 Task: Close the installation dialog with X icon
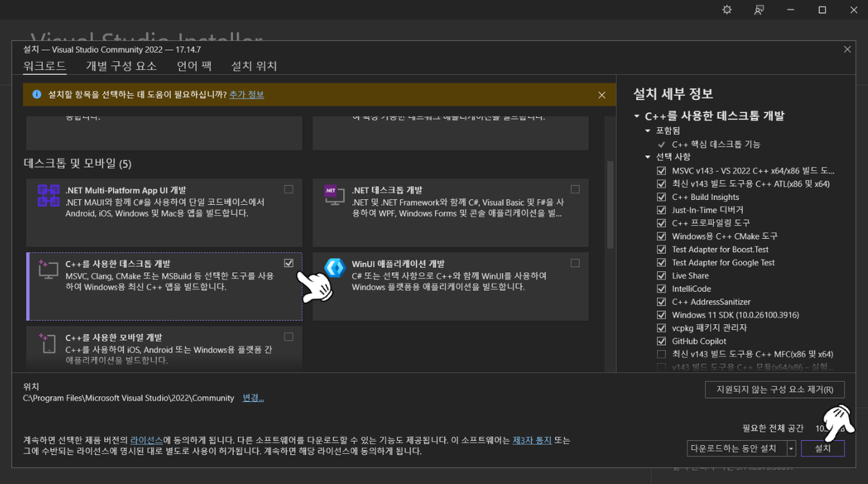coord(847,49)
